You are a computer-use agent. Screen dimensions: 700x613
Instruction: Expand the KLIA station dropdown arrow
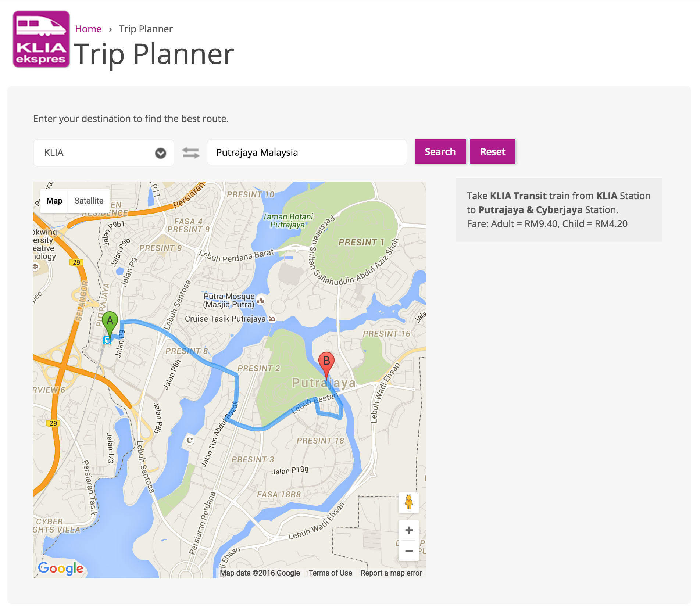pos(160,153)
